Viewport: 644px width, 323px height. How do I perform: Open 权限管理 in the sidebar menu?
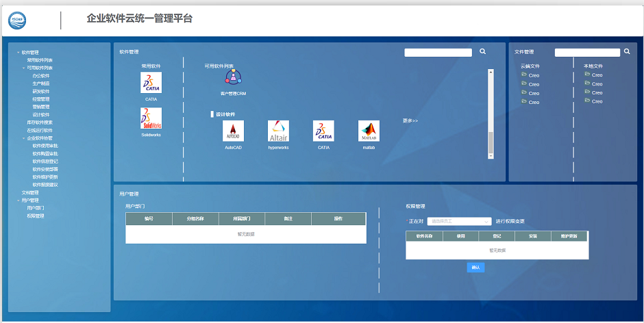point(36,216)
